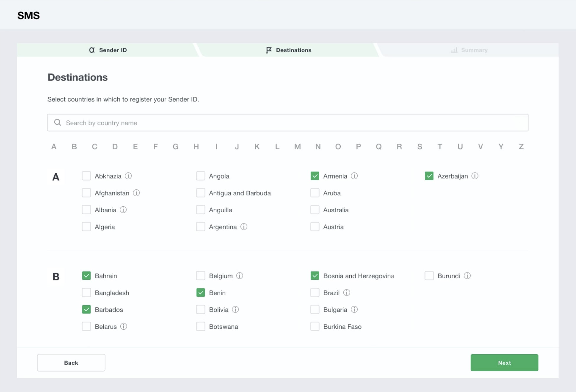Click info icon beside Belgium
The height and width of the screenshot is (392, 576).
[x=239, y=276]
